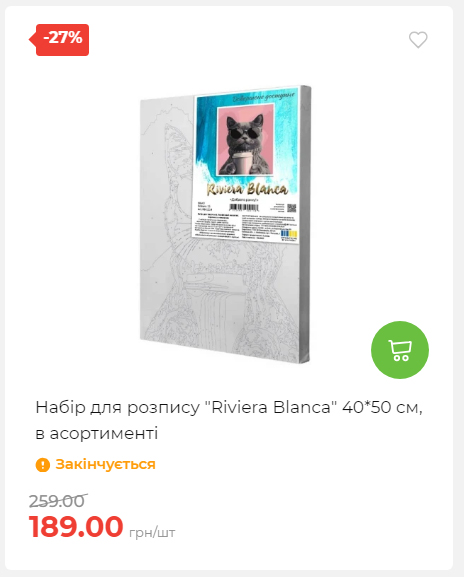Viewport: 464px width, 577px height.
Task: Open the cat with sunglasses picture
Action: (245, 140)
